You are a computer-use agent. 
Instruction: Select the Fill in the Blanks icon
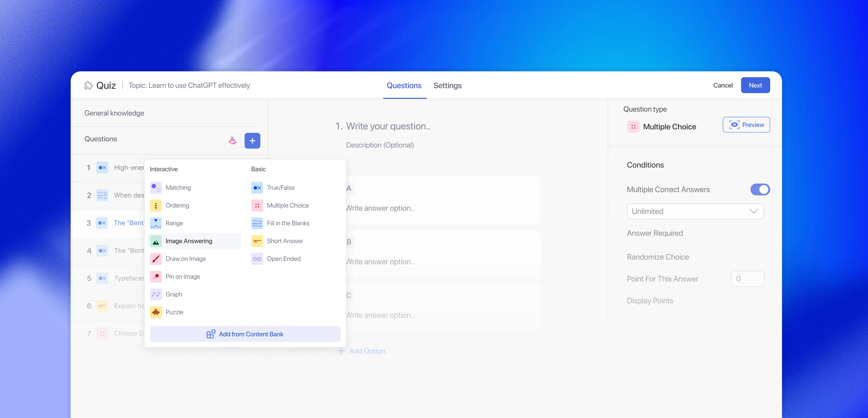257,223
